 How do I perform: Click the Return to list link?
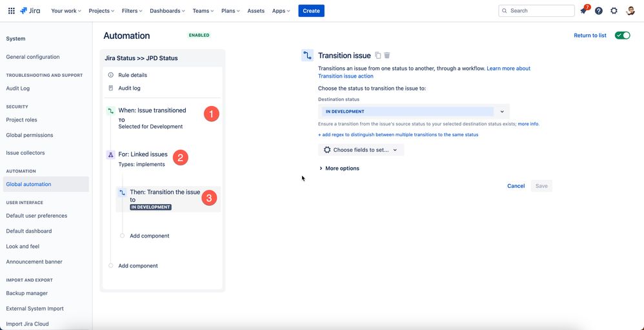[x=590, y=36]
